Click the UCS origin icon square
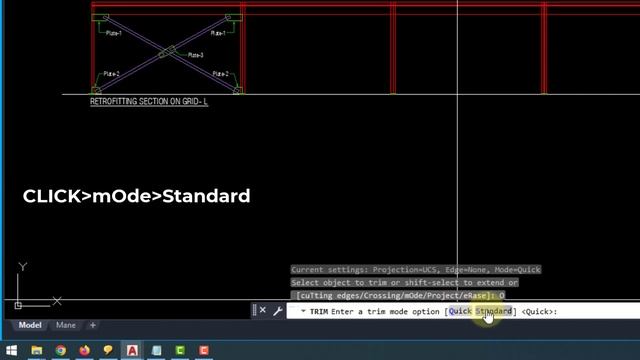The width and height of the screenshot is (640, 360). click(x=18, y=305)
